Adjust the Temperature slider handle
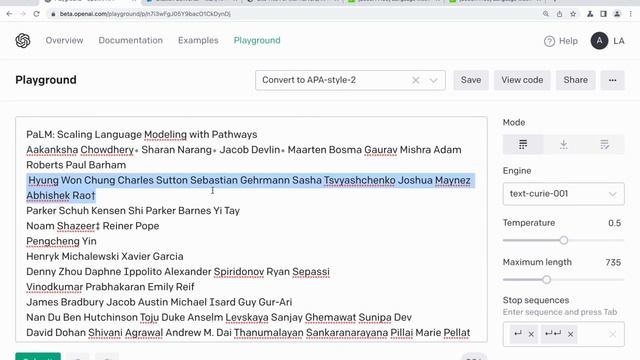Screen dimensions: 640x360 point(564,240)
